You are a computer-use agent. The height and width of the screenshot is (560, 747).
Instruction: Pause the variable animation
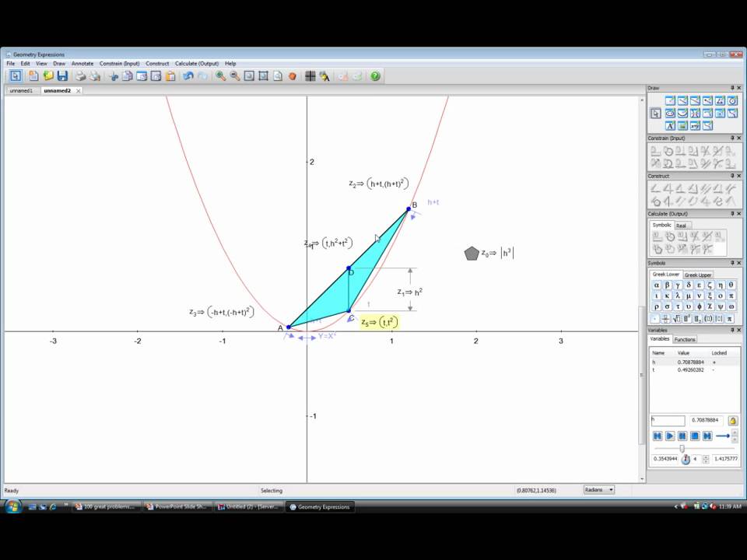(682, 436)
